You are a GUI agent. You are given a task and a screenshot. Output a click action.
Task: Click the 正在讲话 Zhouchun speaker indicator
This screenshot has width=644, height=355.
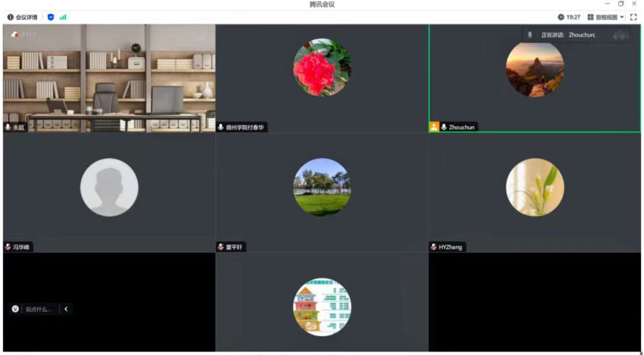click(568, 35)
